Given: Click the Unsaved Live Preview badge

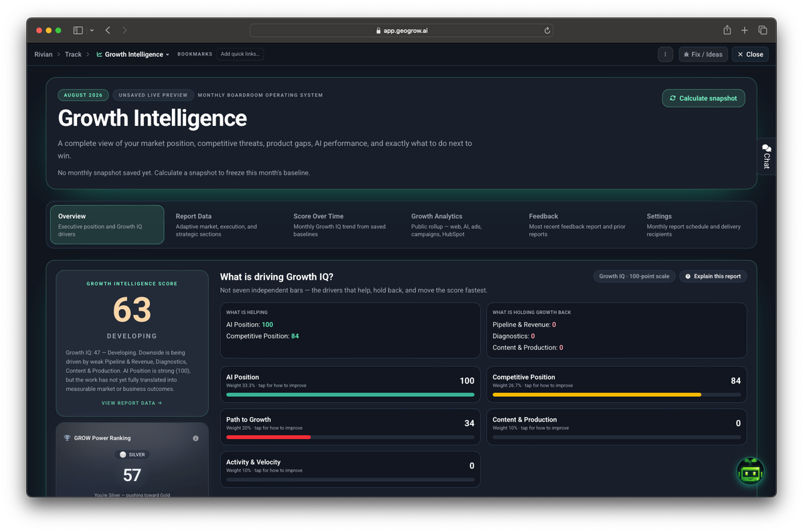Looking at the screenshot, I should coord(153,95).
